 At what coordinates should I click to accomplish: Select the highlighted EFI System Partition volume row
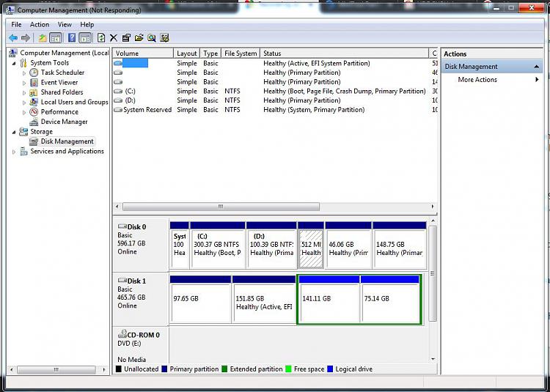275,64
